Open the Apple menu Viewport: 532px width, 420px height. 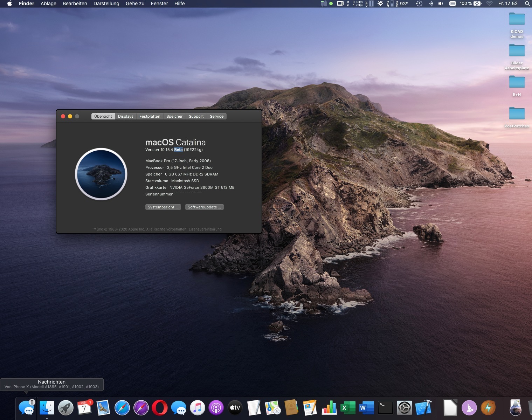pos(9,4)
